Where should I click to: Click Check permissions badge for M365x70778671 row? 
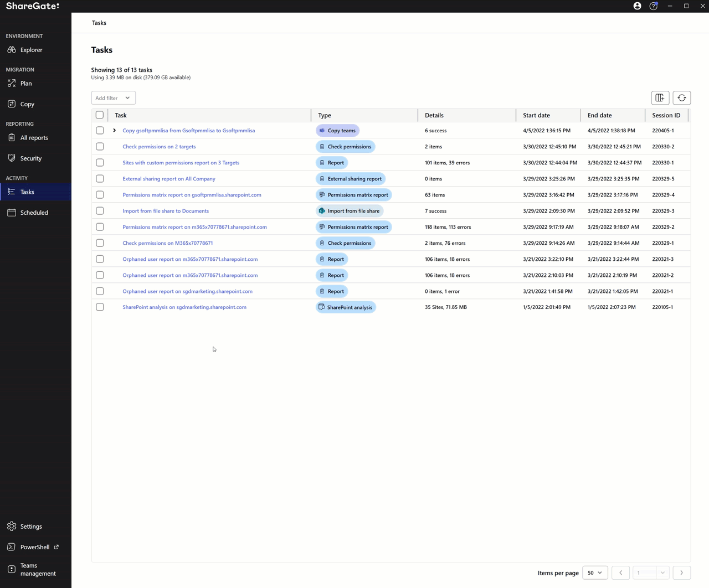[346, 243]
